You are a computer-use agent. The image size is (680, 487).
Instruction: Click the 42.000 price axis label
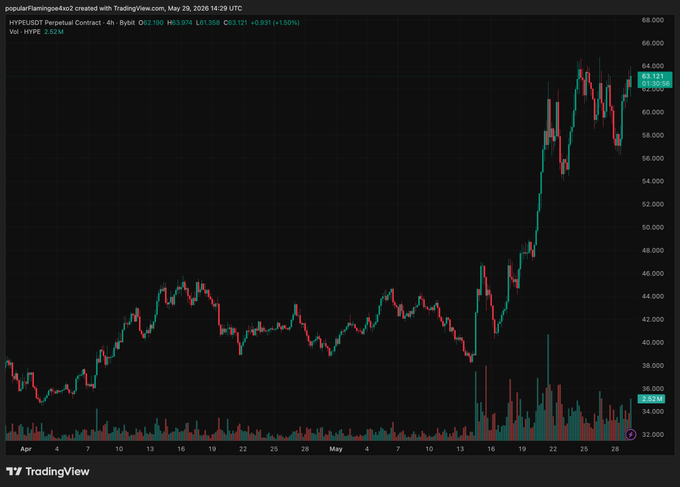click(652, 319)
